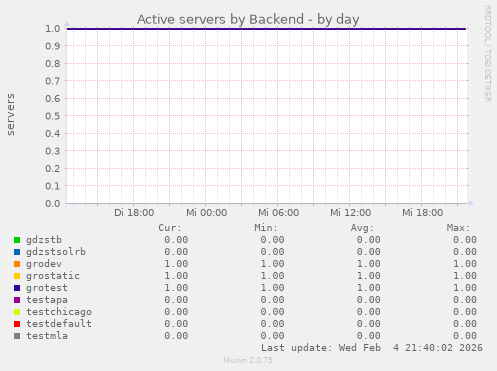Click the 0.0 y-axis tick label

53,203
